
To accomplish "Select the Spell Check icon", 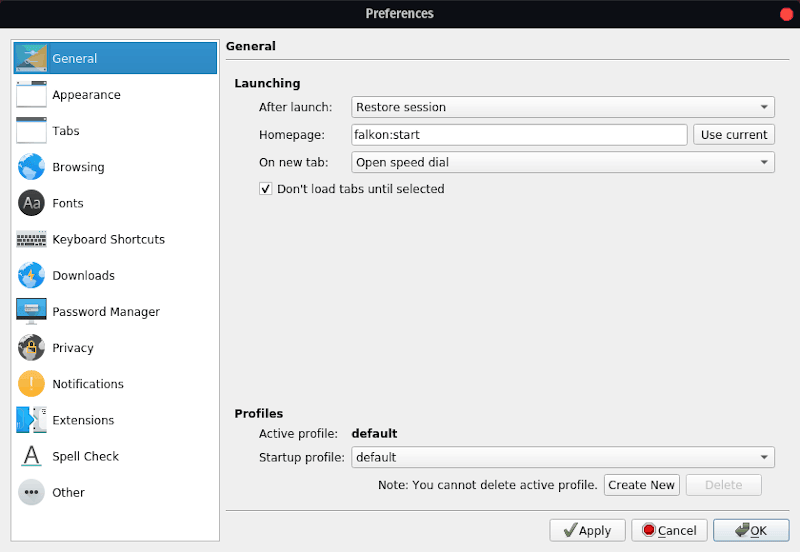I will tap(31, 456).
